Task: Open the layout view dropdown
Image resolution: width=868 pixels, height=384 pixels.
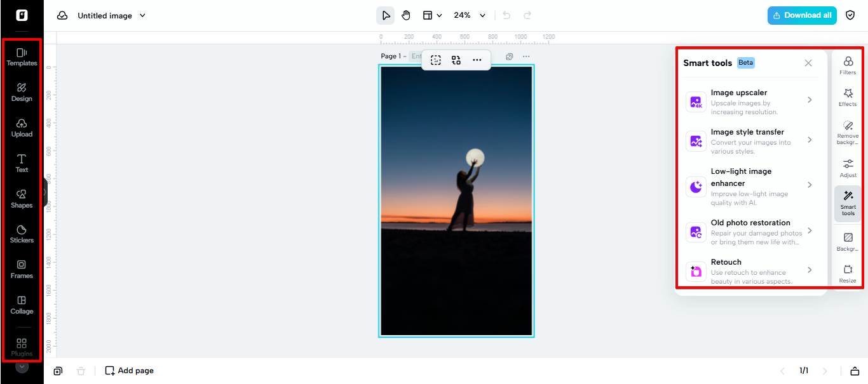Action: click(433, 15)
